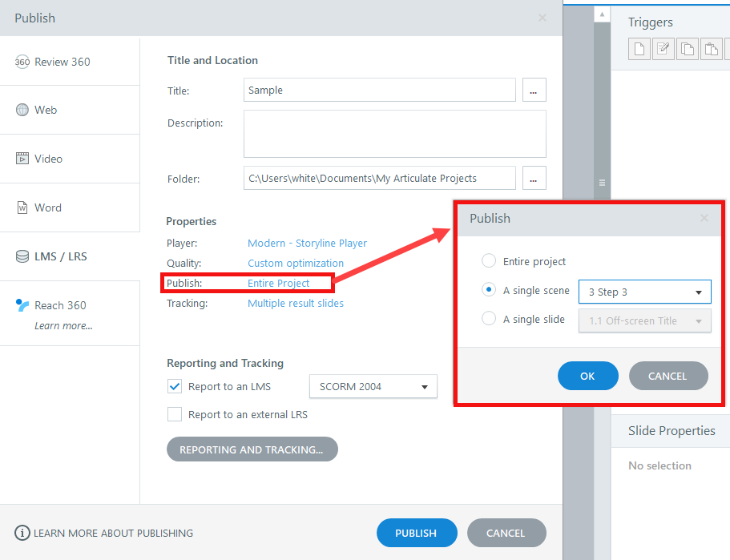Image resolution: width=730 pixels, height=560 pixels.
Task: Click the Reporting and Tracking button
Action: pos(252,449)
